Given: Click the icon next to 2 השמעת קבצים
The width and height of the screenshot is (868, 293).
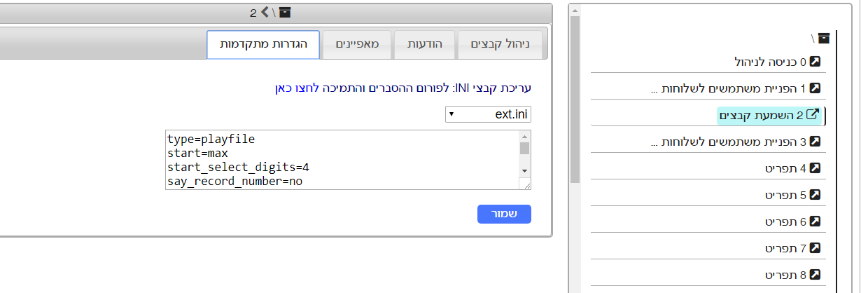Looking at the screenshot, I should [813, 114].
